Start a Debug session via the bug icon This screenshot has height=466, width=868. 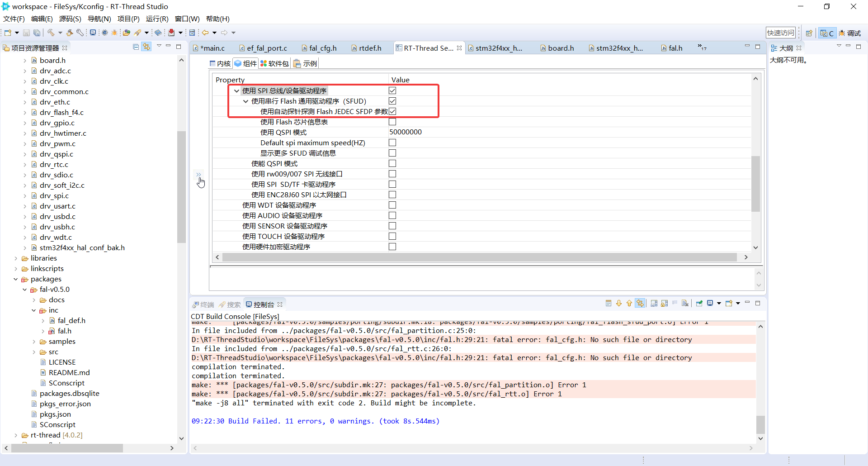tap(114, 32)
